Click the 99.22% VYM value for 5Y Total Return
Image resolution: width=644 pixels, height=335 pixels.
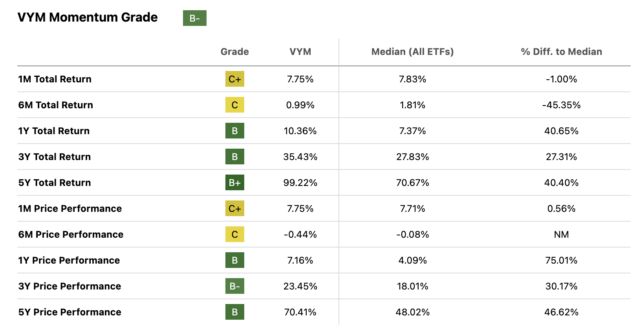(300, 183)
